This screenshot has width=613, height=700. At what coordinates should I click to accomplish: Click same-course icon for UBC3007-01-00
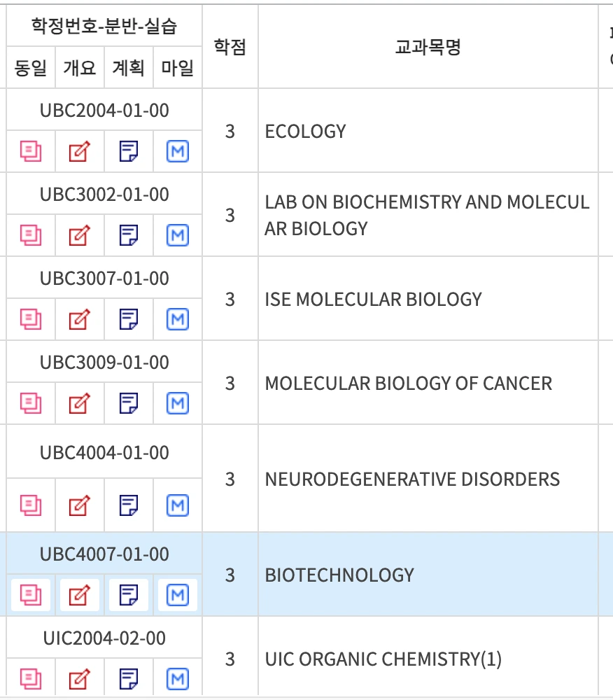31,319
